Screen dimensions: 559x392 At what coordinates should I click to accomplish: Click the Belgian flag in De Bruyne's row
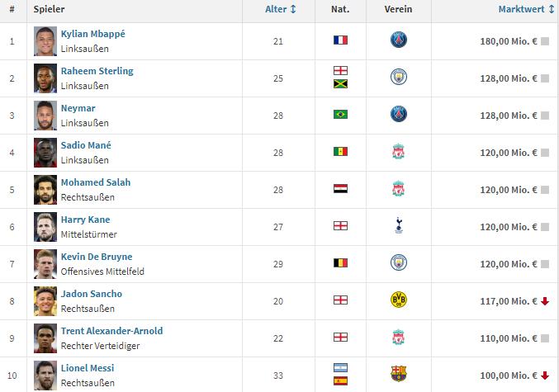(x=340, y=263)
